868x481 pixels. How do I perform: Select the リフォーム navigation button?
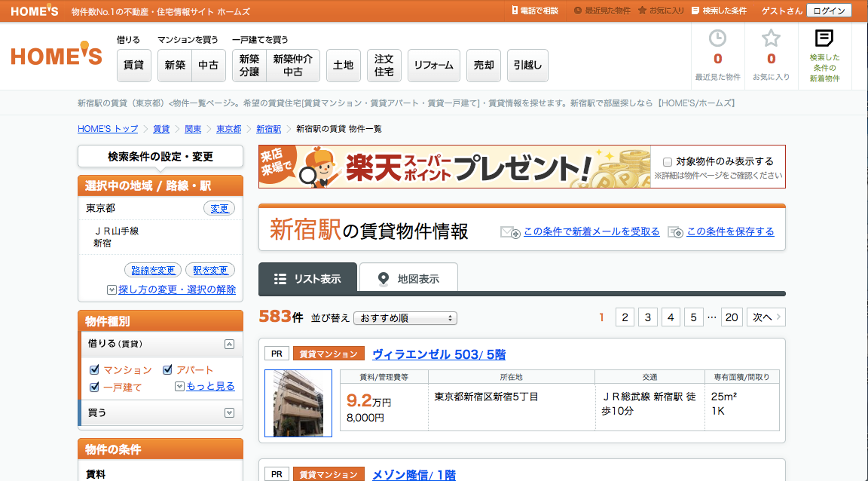pyautogui.click(x=433, y=66)
